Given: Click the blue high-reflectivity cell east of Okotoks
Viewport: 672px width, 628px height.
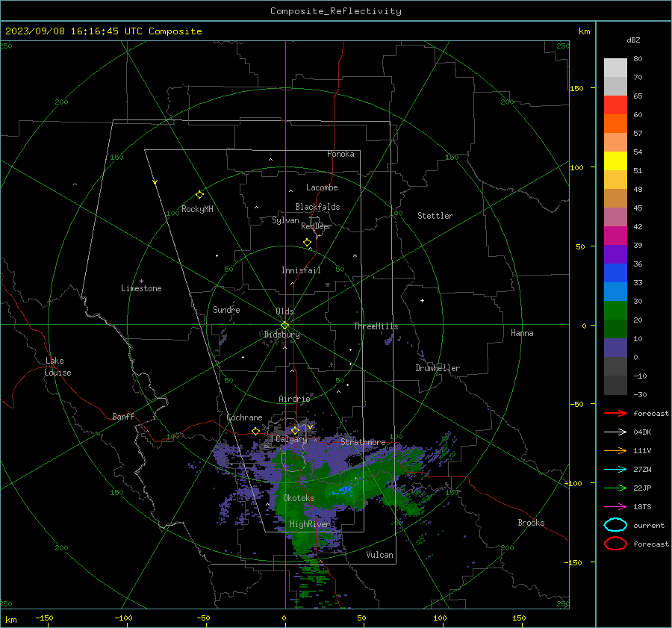Looking at the screenshot, I should click(344, 489).
